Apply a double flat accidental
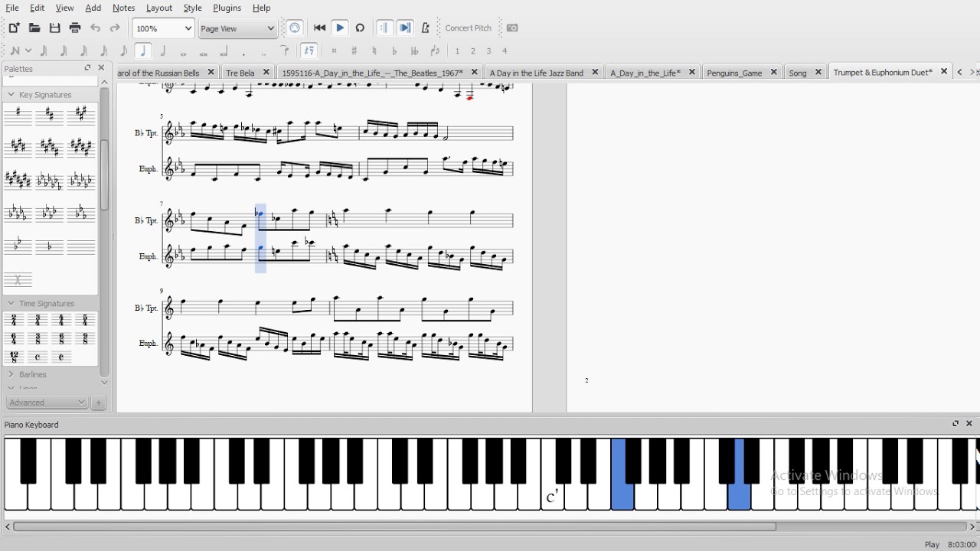Image resolution: width=980 pixels, height=551 pixels. tap(414, 51)
